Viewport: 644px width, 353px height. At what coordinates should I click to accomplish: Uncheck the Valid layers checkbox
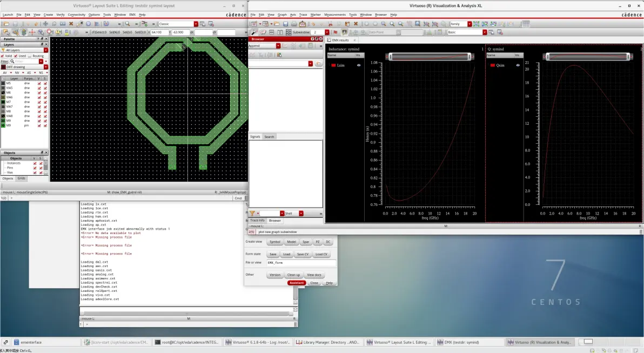pos(3,56)
